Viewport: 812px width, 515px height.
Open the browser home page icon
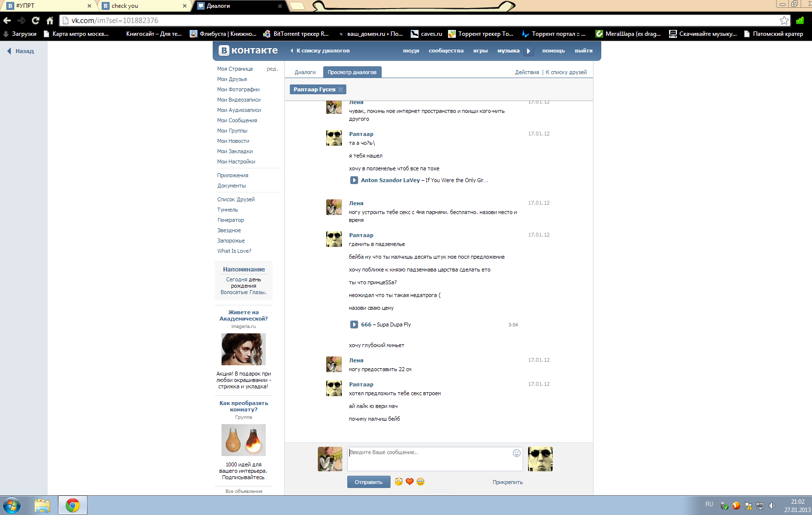pos(50,21)
